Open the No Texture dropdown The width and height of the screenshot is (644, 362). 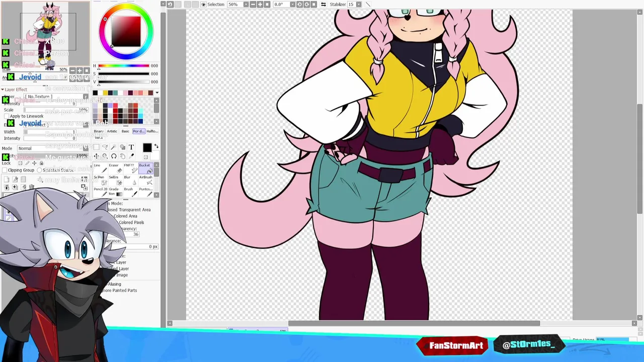tap(56, 97)
